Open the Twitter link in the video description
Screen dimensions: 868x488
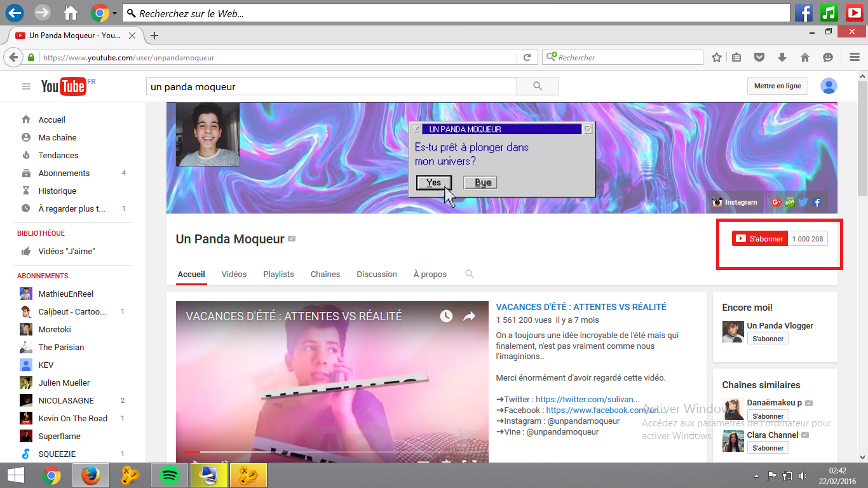click(x=587, y=399)
